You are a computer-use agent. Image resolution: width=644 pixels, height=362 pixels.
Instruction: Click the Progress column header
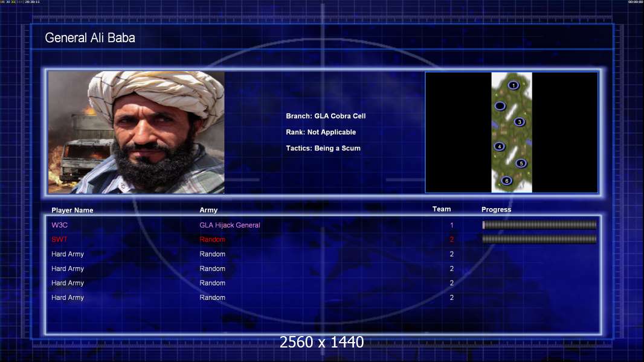pos(496,209)
